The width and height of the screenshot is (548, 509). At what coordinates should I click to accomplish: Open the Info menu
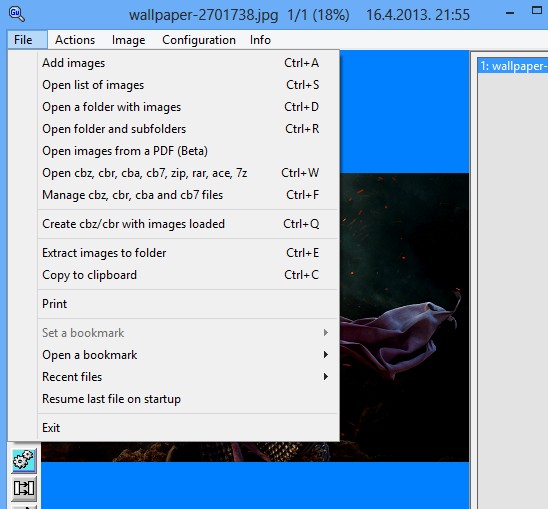point(260,40)
